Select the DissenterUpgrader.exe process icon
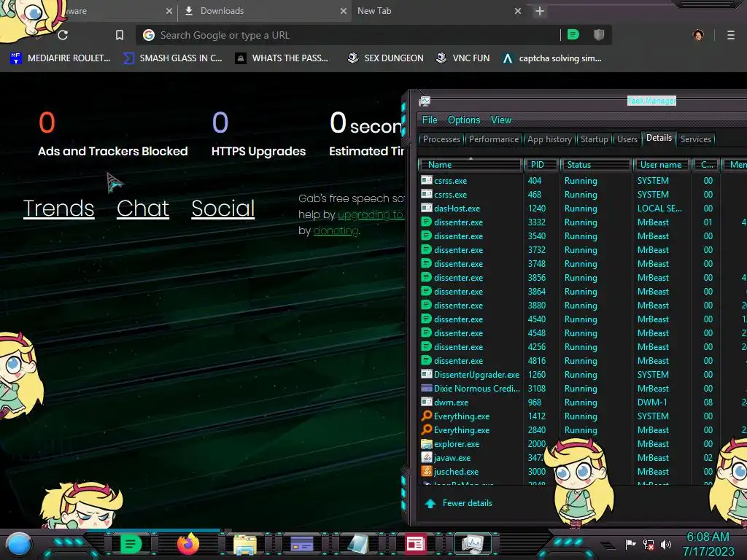Screen dimensions: 747x560 (x=426, y=374)
